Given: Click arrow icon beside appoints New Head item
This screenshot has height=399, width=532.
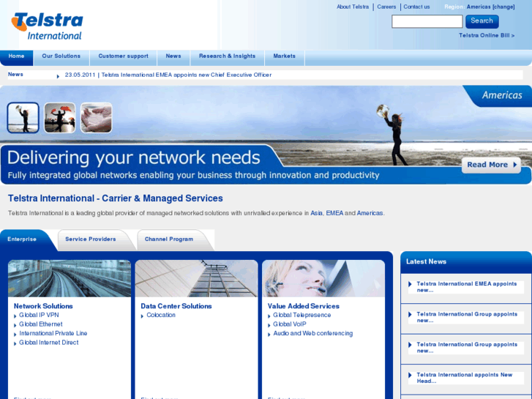Looking at the screenshot, I should pyautogui.click(x=410, y=376).
